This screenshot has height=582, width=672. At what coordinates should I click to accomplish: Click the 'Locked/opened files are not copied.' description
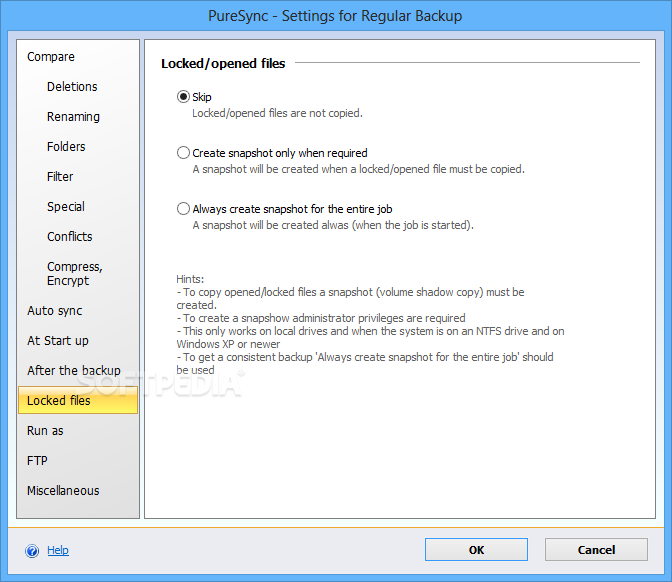coord(277,113)
